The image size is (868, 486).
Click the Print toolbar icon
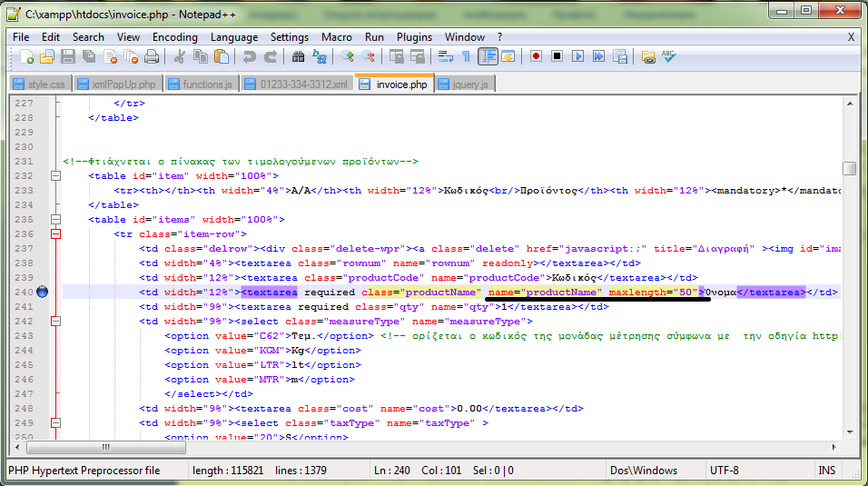pyautogui.click(x=151, y=56)
